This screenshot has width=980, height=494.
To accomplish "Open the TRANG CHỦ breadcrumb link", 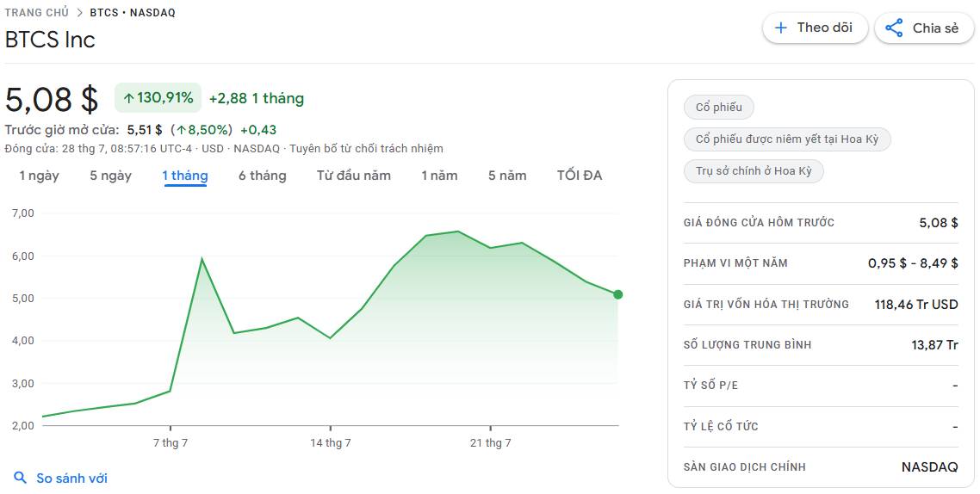I will click(x=37, y=13).
